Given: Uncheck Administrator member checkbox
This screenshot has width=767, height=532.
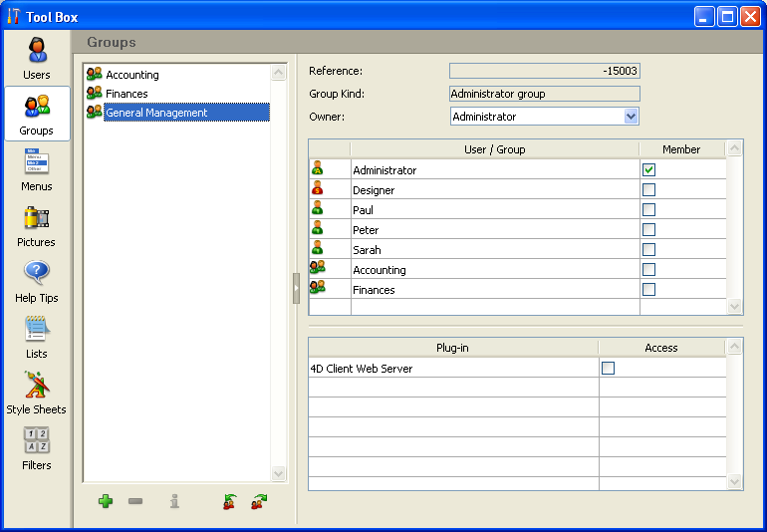Looking at the screenshot, I should click(x=648, y=170).
